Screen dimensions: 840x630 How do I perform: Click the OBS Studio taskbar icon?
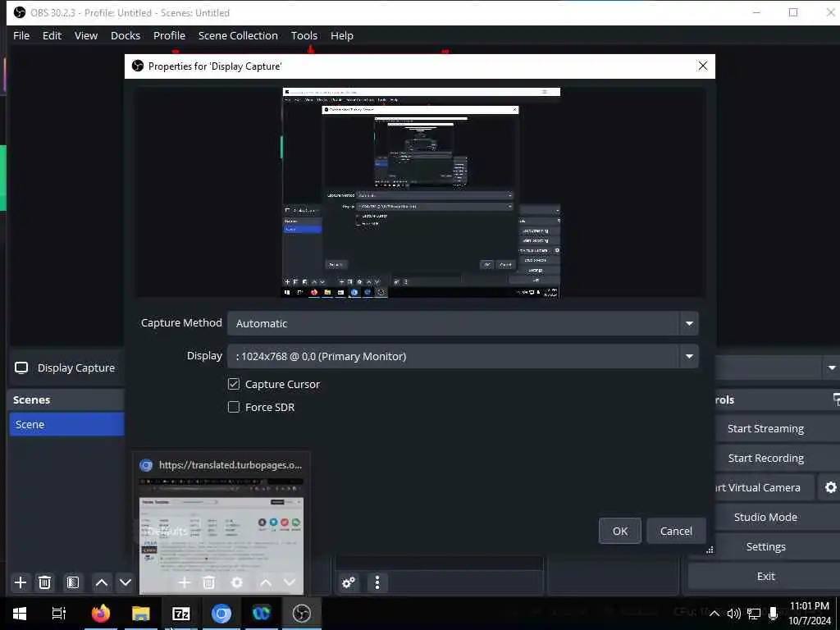[302, 613]
